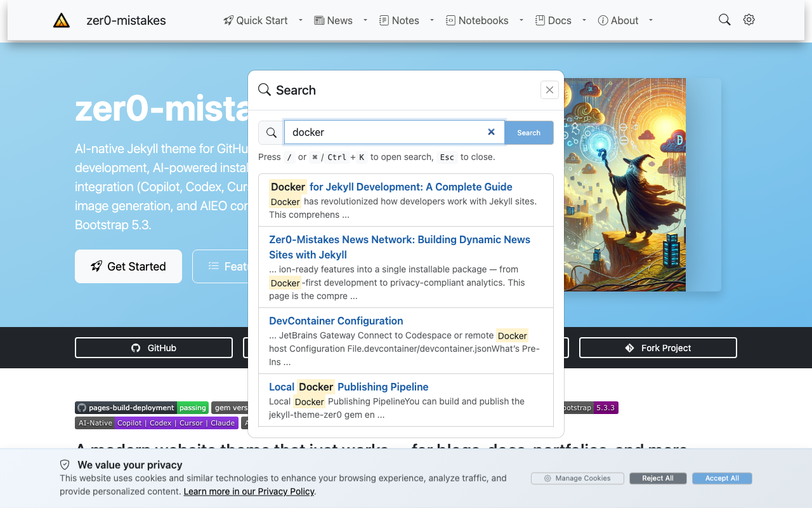
Task: Click the zer0-mistakes site title
Action: pos(126,20)
